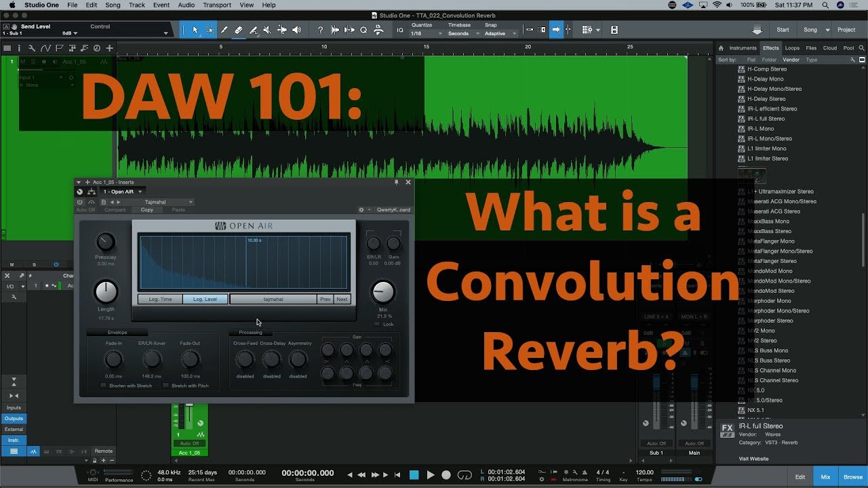Switch to the Files browser tab
Screen dimensions: 868x488
(811, 48)
